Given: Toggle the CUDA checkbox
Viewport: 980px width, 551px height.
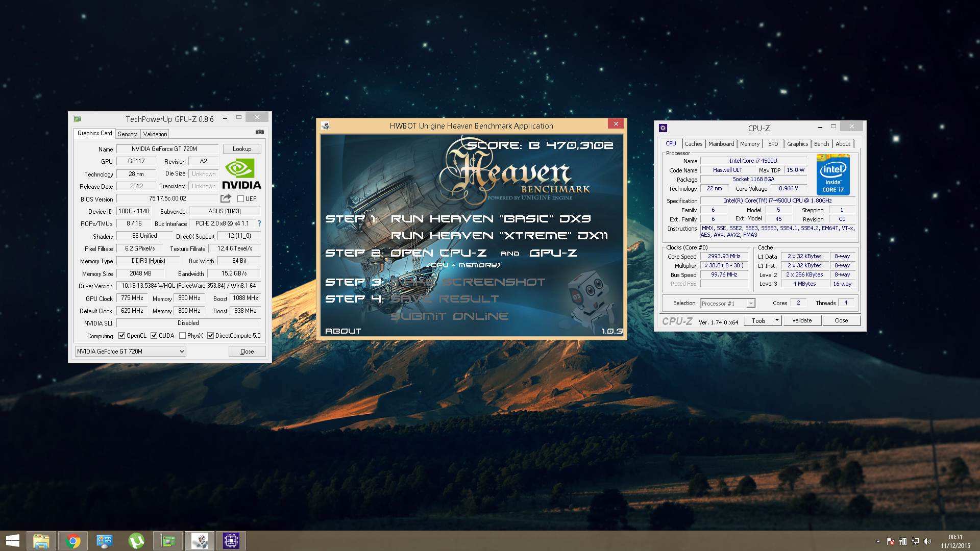Looking at the screenshot, I should [x=154, y=336].
